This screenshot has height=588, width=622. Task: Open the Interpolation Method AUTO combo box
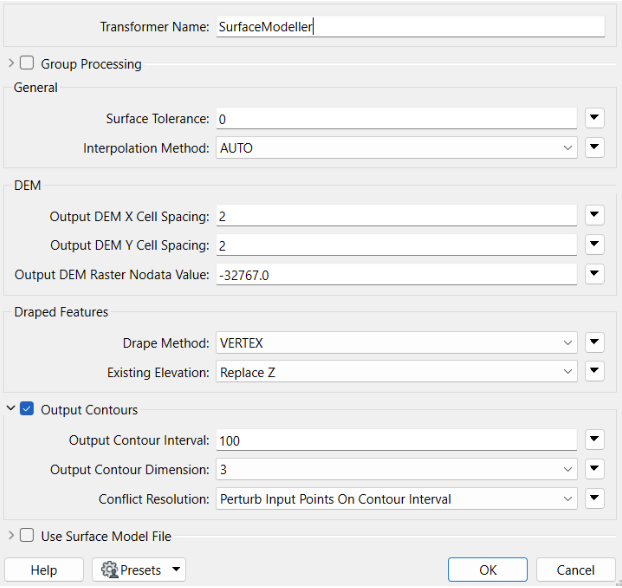tap(396, 148)
